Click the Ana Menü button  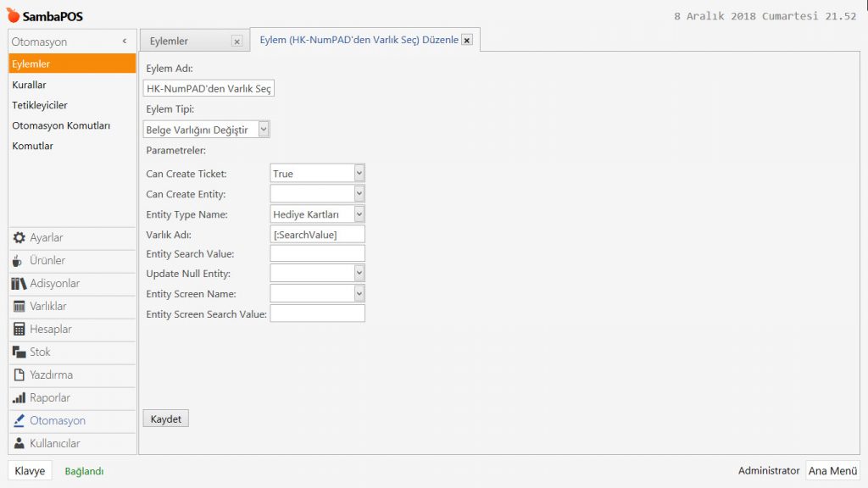click(x=832, y=471)
